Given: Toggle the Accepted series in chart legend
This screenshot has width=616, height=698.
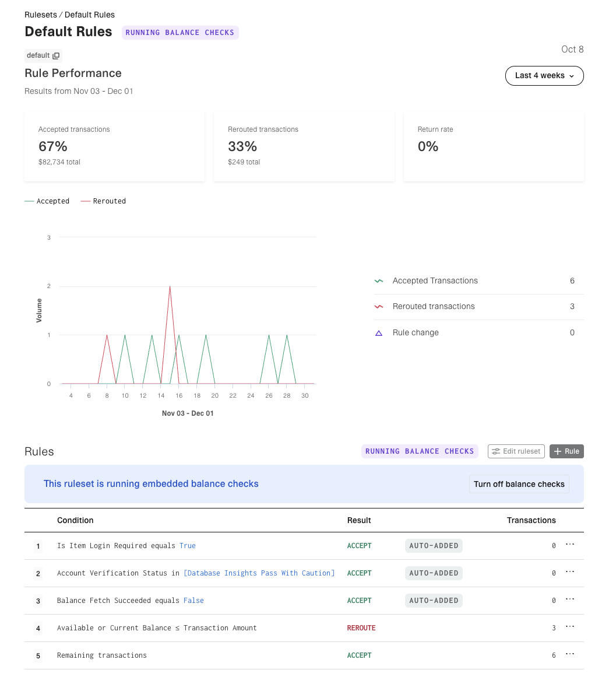Looking at the screenshot, I should (47, 201).
